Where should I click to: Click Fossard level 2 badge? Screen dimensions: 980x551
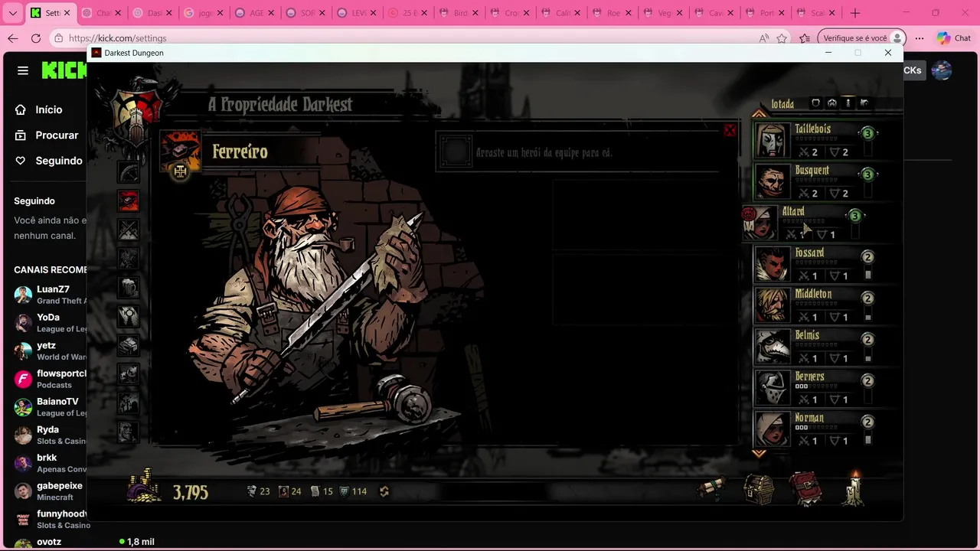867,257
